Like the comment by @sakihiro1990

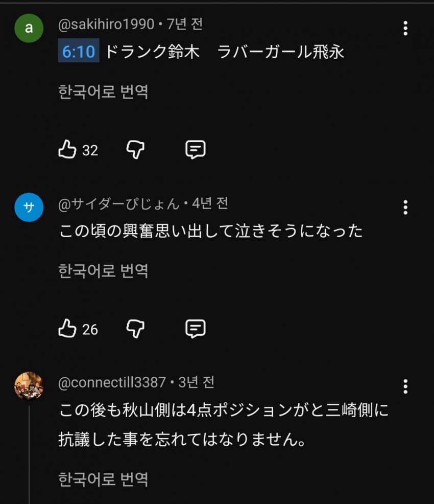(x=67, y=149)
